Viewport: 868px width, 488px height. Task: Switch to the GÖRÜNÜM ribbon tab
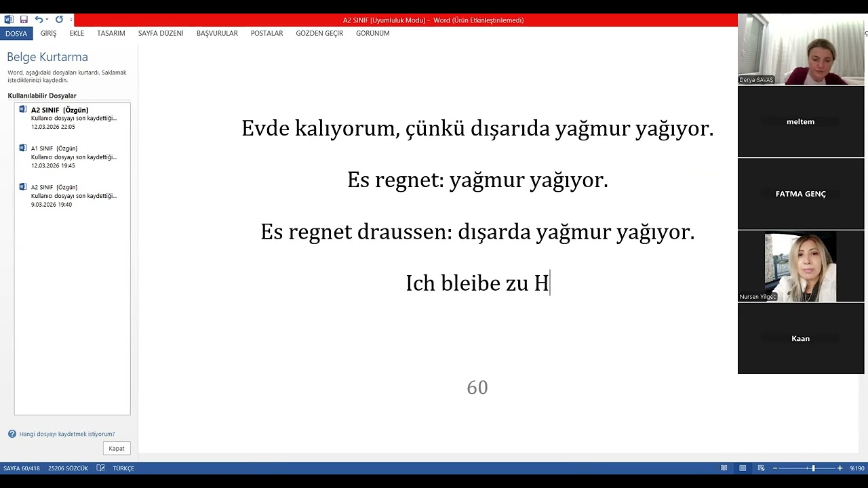pyautogui.click(x=373, y=33)
